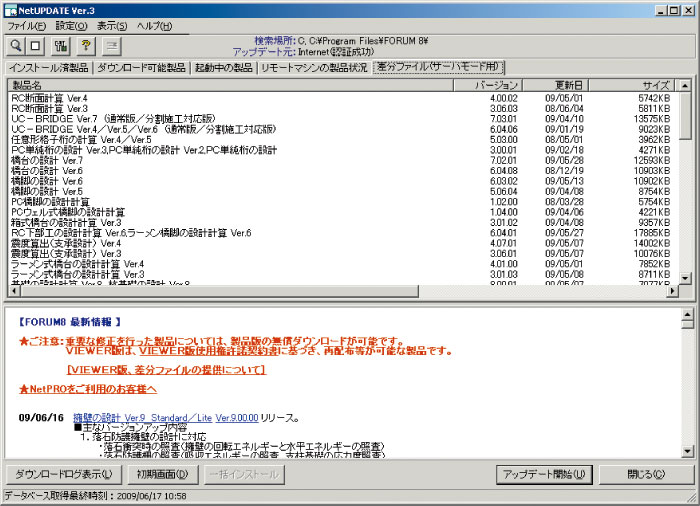This screenshot has width=700, height=506.
Task: Click product list horizontal scroll right arrow
Action: [x=673, y=291]
